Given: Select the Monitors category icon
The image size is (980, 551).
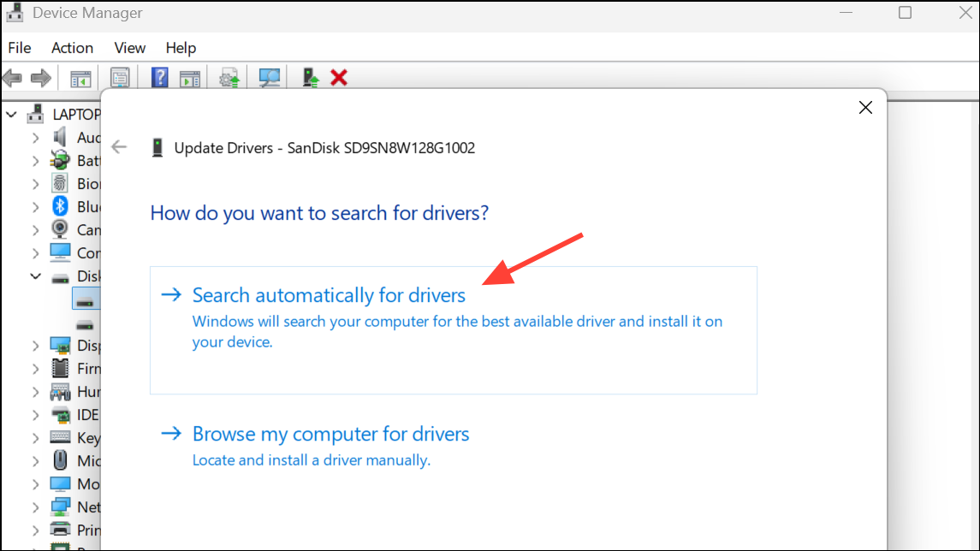Looking at the screenshot, I should (61, 484).
